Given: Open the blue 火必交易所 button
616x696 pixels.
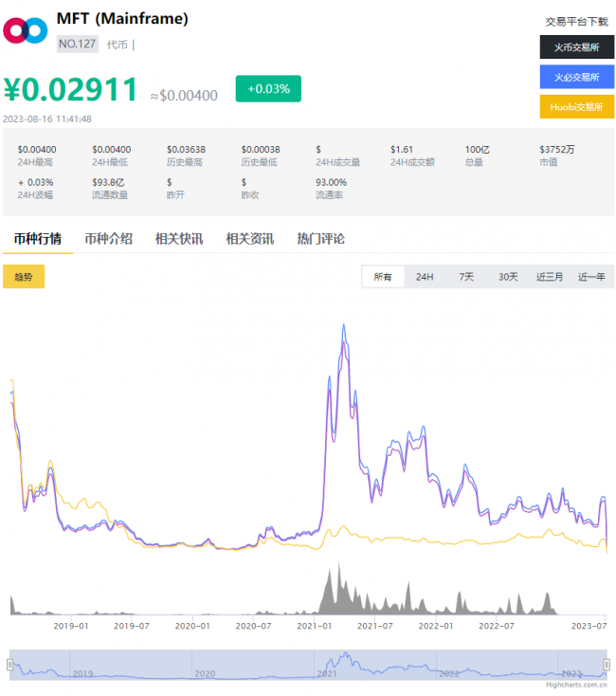Looking at the screenshot, I should 576,77.
